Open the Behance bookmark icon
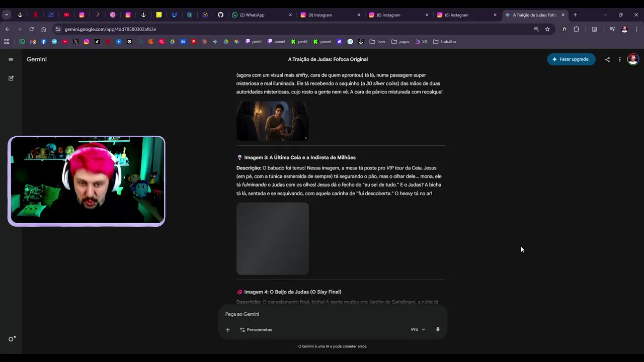The width and height of the screenshot is (644, 362). coord(183,42)
